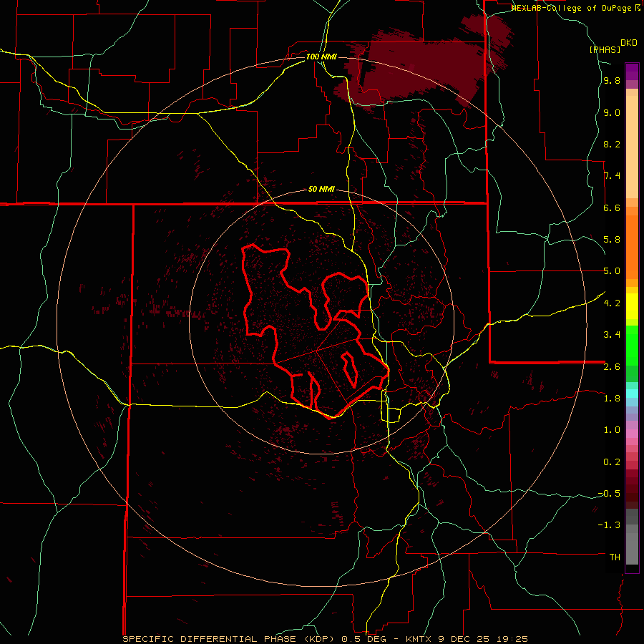Click the 5.0 value on the color scale
Image resolution: width=644 pixels, height=644 pixels.
coord(612,271)
